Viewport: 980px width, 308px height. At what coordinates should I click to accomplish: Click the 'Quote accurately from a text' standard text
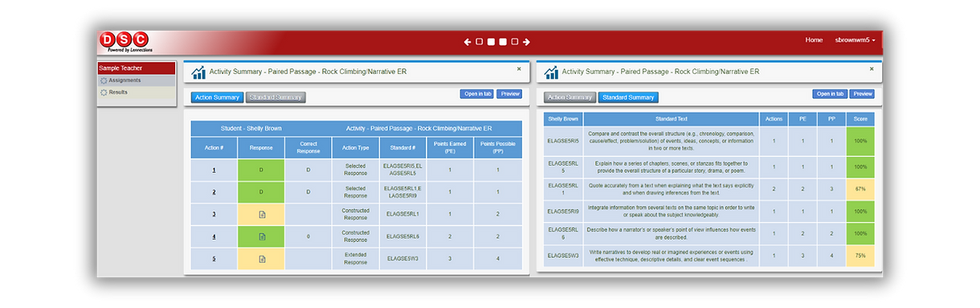coord(672,189)
